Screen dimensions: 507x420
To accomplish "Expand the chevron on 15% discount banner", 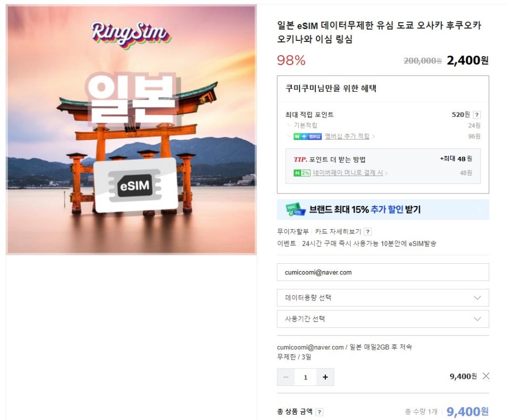I will [480, 210].
